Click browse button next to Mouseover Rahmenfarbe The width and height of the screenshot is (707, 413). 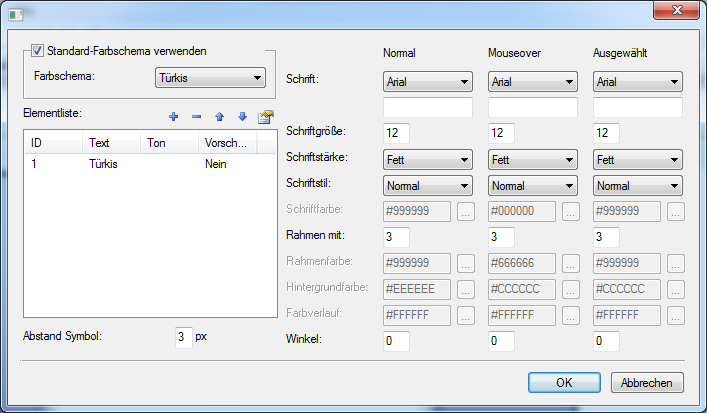[x=571, y=264]
